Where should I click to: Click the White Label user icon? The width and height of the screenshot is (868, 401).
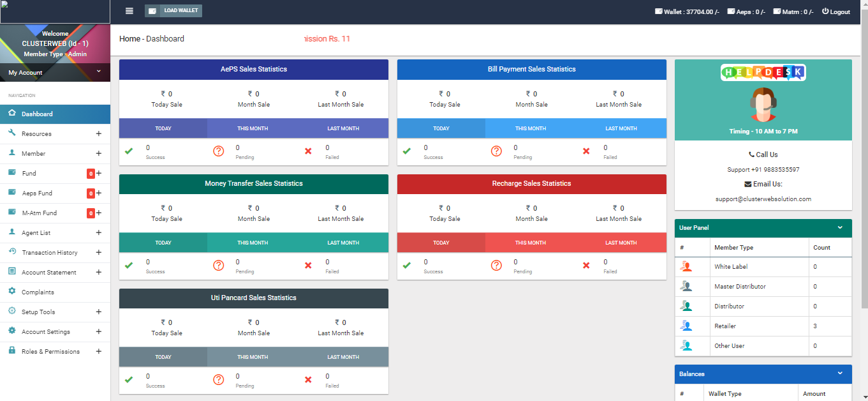pyautogui.click(x=686, y=267)
